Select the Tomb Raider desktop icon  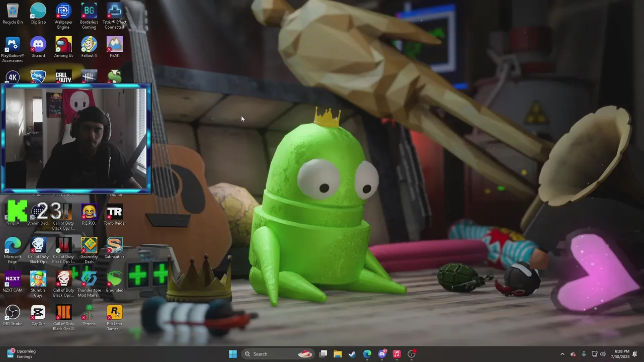pyautogui.click(x=114, y=215)
